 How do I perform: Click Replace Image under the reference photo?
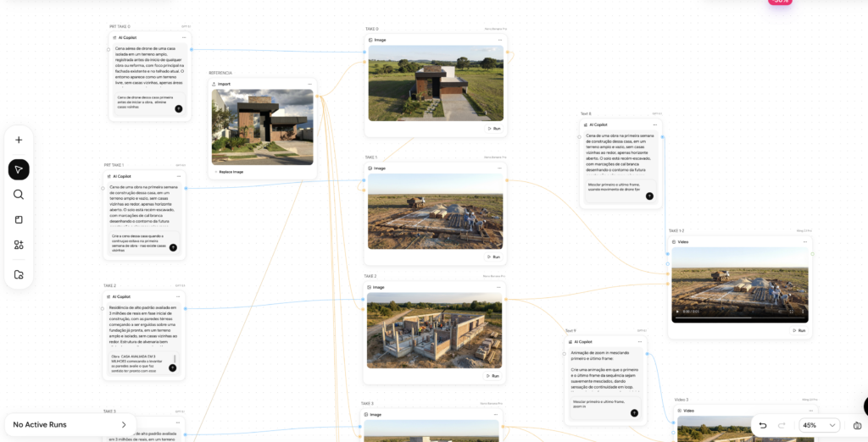[x=228, y=172]
